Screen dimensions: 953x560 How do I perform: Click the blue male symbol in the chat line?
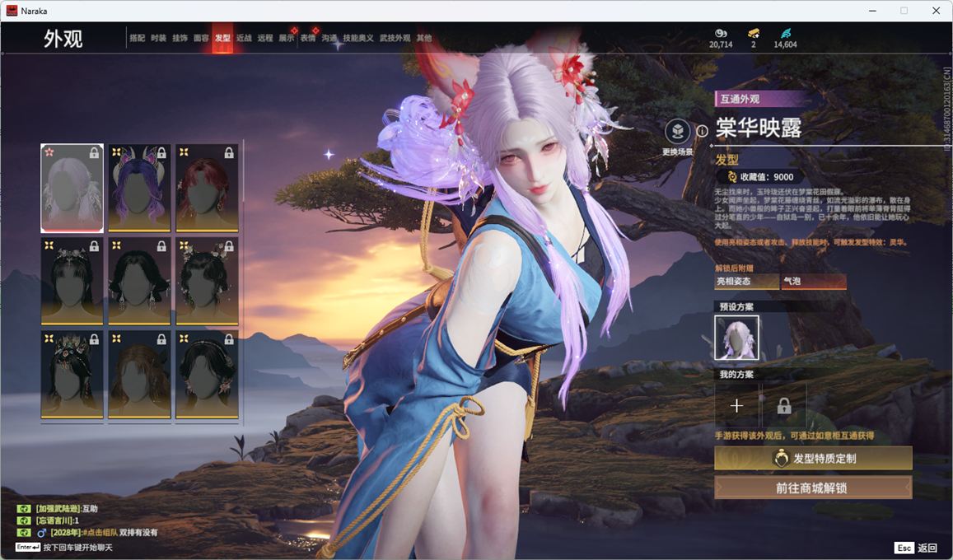point(41,533)
